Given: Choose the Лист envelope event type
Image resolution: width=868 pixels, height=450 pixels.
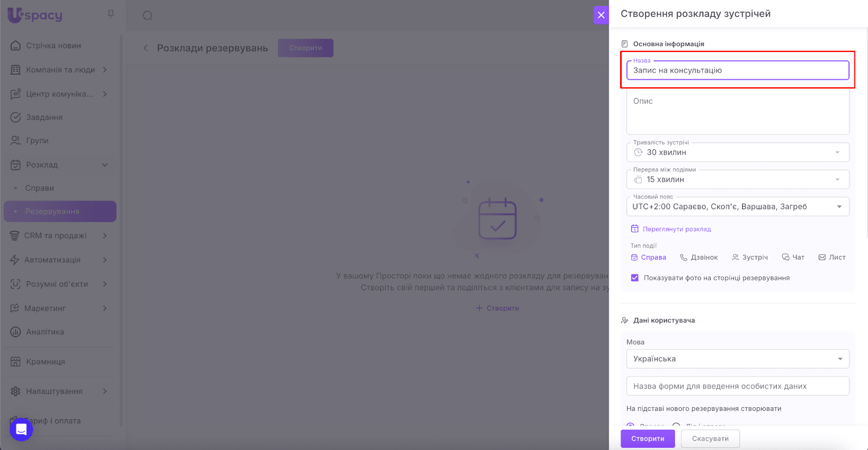Looking at the screenshot, I should click(x=832, y=258).
